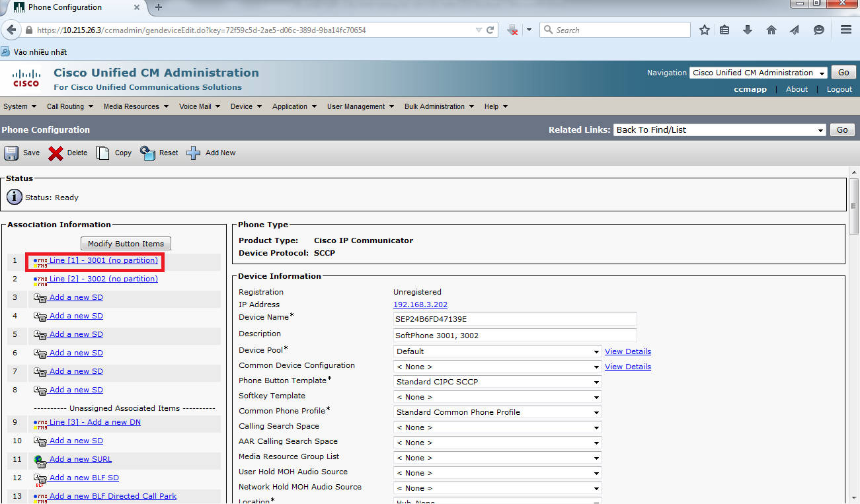Open the IP address 192.168.3.202 link
The height and width of the screenshot is (504, 860).
click(x=420, y=305)
